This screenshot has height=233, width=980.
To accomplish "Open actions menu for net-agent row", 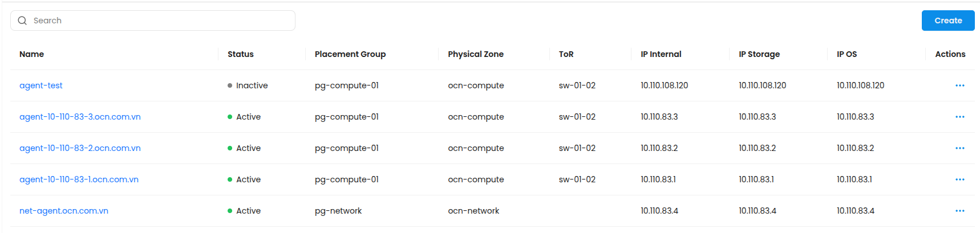I will pos(959,211).
